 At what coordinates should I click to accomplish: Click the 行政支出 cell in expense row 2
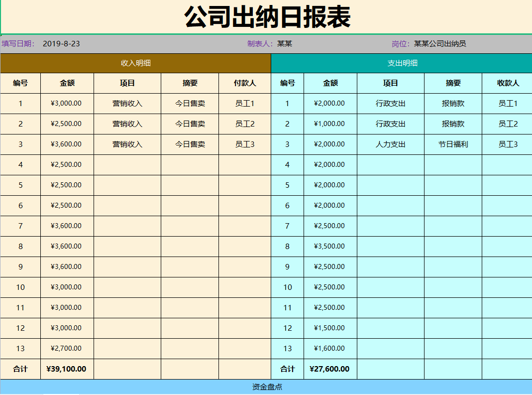(389, 124)
